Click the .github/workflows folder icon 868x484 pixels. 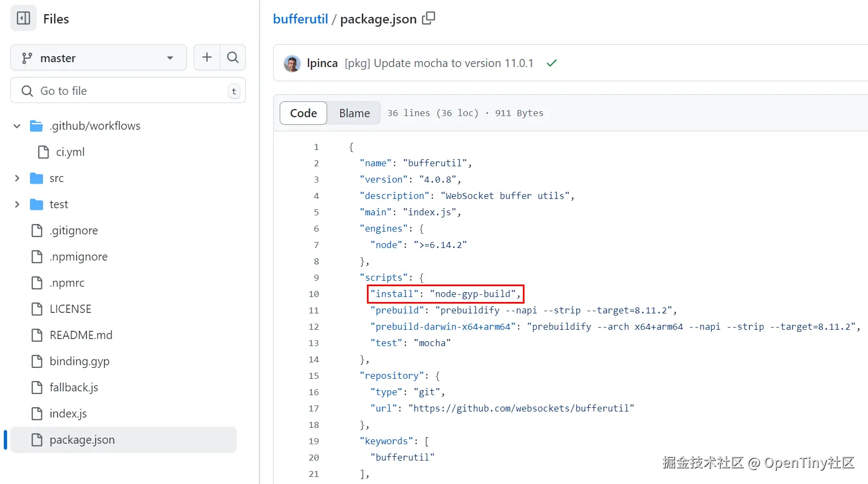coord(37,126)
